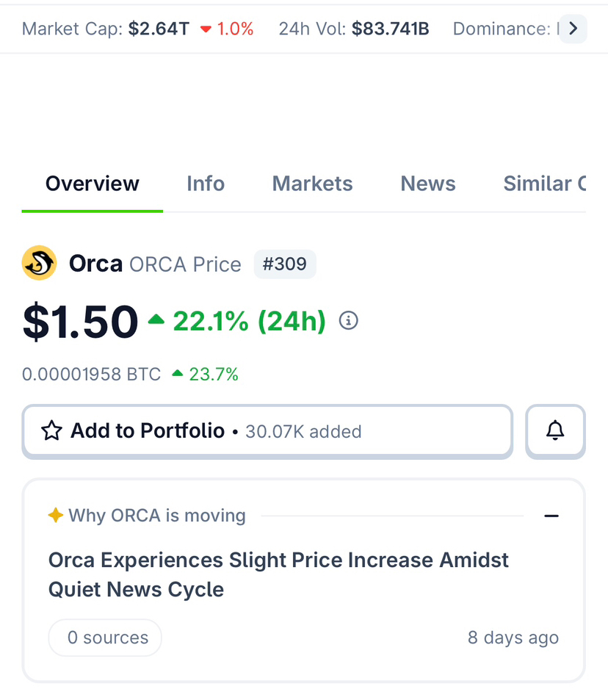Open the Info tab

[206, 184]
